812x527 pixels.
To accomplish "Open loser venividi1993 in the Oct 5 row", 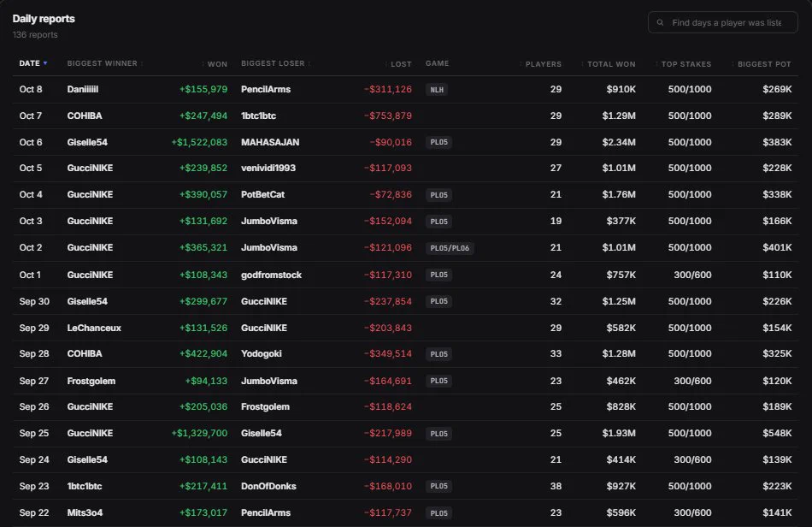I will pyautogui.click(x=268, y=168).
